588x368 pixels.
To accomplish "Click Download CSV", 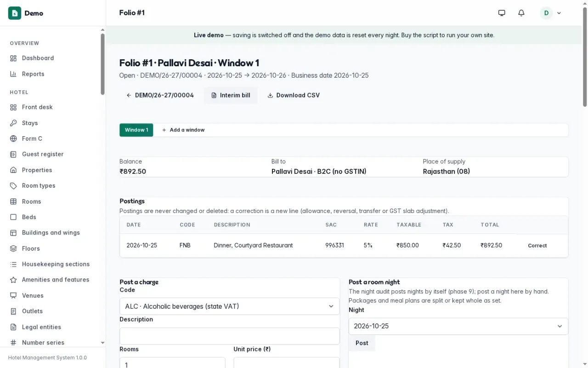I will click(x=294, y=95).
